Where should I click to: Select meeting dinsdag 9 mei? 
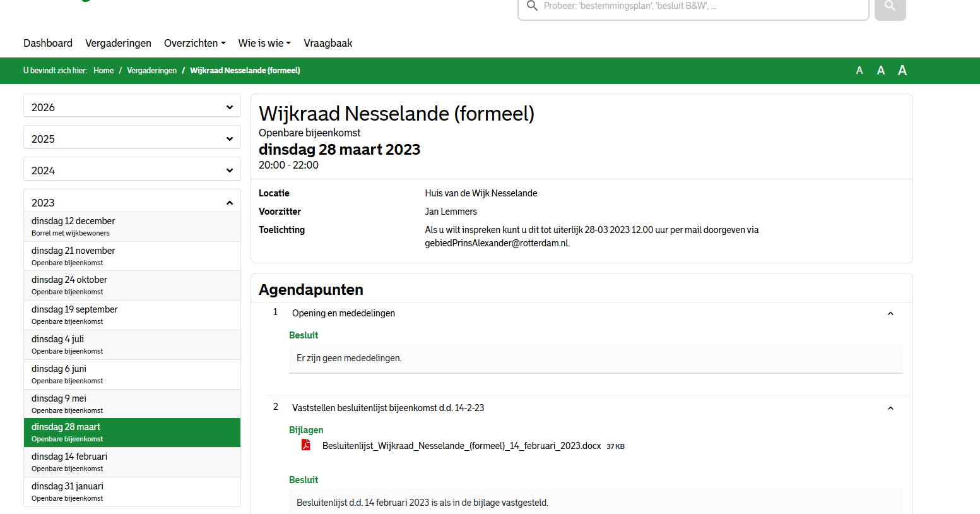[x=132, y=403]
